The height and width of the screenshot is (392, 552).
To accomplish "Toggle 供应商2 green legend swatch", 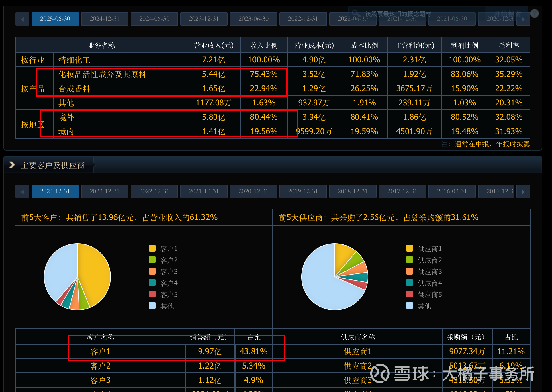I will click(x=410, y=260).
